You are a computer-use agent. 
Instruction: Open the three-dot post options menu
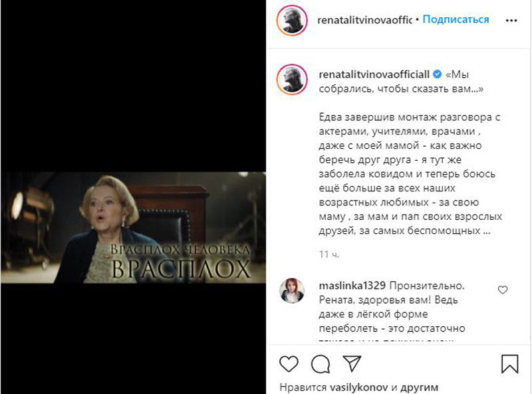[x=511, y=21]
